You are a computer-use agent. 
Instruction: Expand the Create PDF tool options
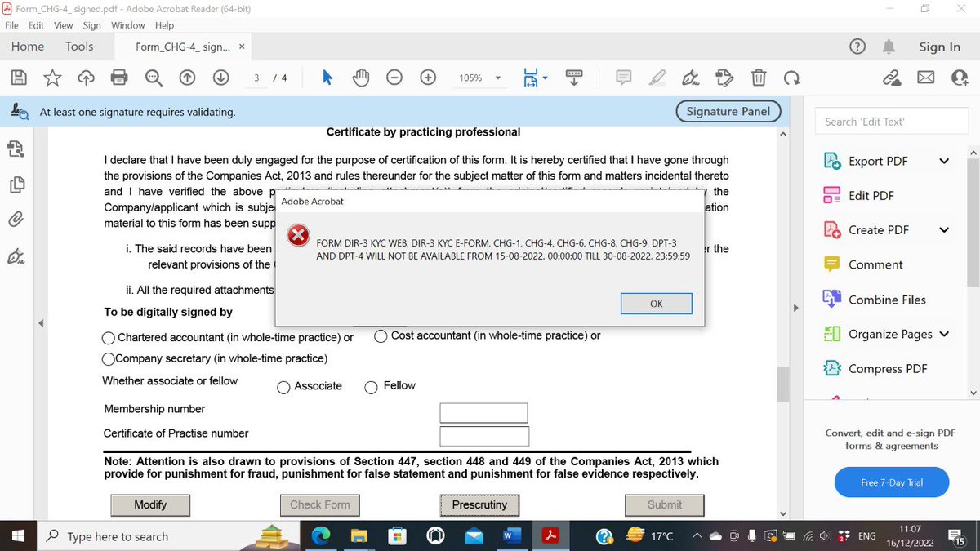coord(945,229)
